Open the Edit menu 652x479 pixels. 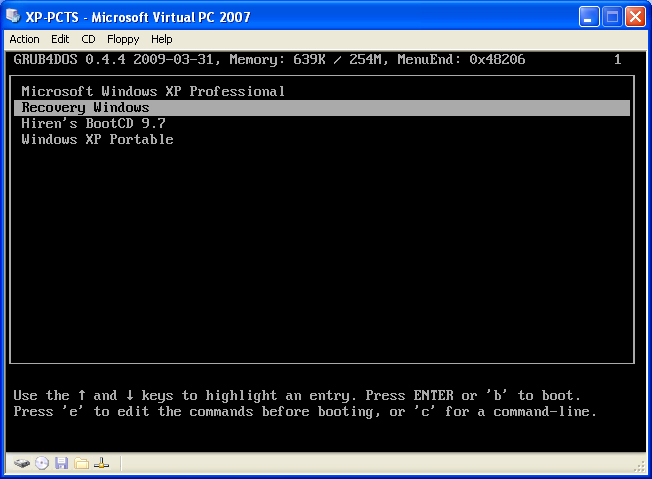[x=60, y=39]
